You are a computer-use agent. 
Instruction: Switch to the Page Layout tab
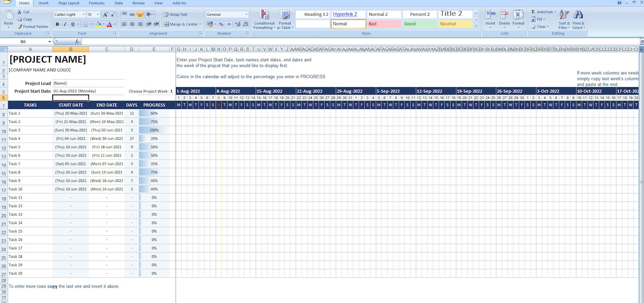click(x=69, y=3)
